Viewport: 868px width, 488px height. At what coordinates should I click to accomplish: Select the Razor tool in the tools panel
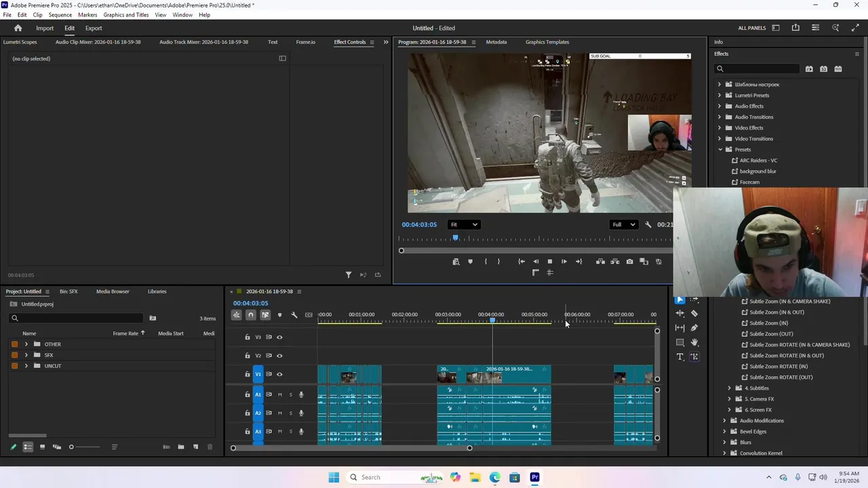click(x=694, y=314)
